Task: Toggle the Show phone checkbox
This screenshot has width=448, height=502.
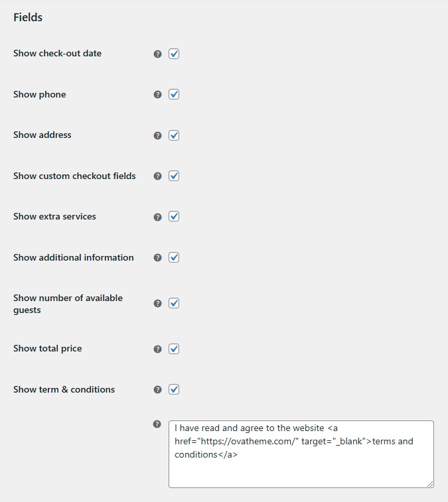Action: [x=174, y=95]
